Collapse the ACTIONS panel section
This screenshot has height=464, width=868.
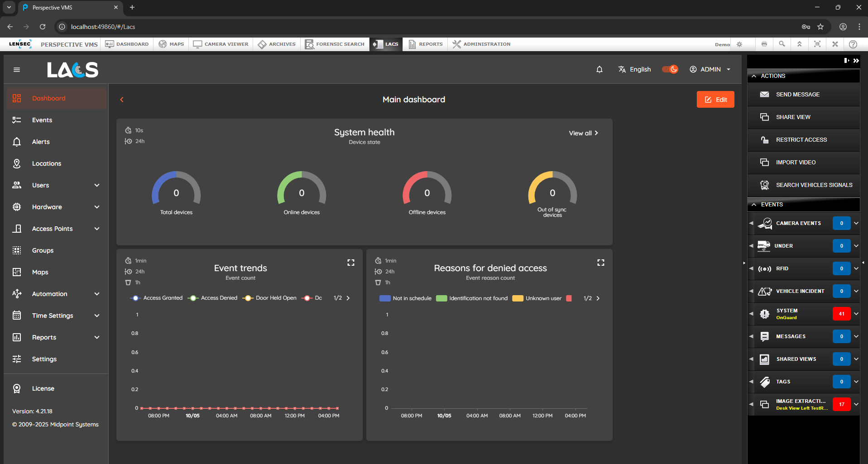754,76
